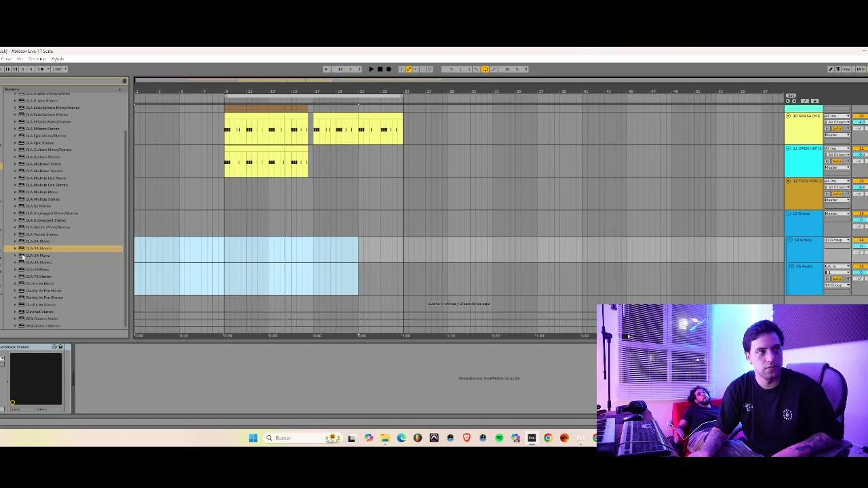Open the Ayuda menu
The height and width of the screenshot is (488, 868).
58,59
